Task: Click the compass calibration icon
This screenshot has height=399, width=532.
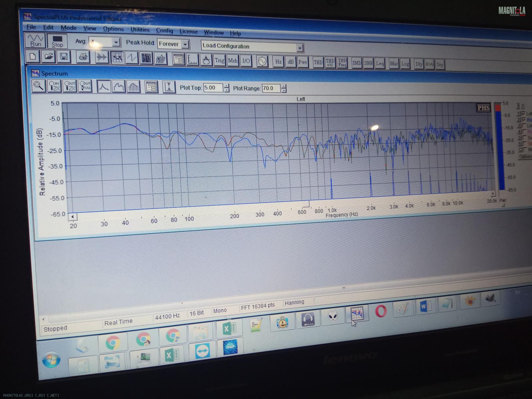Action: [206, 60]
